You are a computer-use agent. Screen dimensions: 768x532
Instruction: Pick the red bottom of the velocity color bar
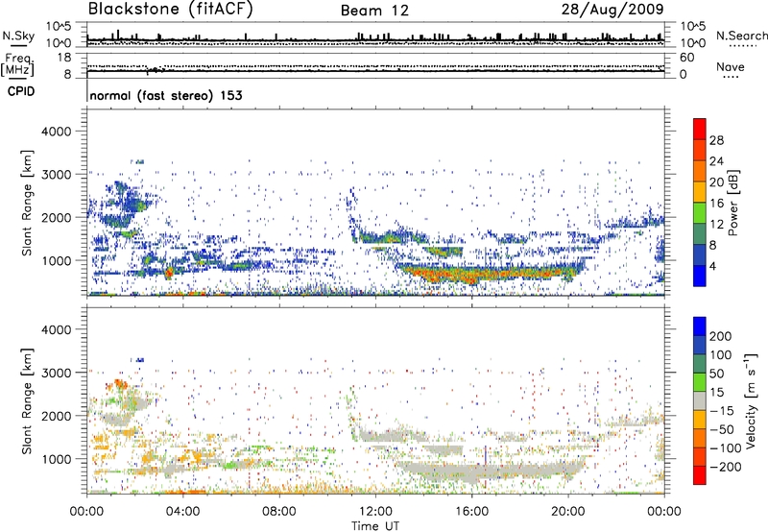tap(700, 475)
